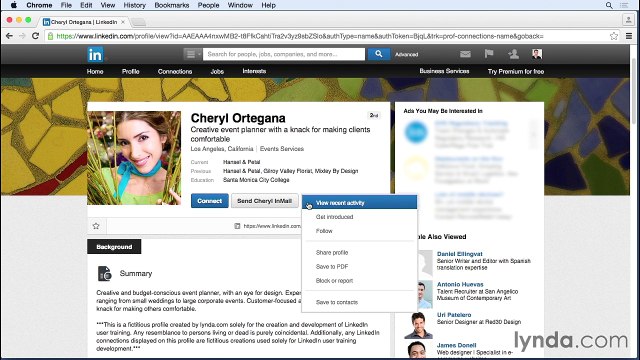Open Connections navigation item
This screenshot has height=360, width=640.
175,71
